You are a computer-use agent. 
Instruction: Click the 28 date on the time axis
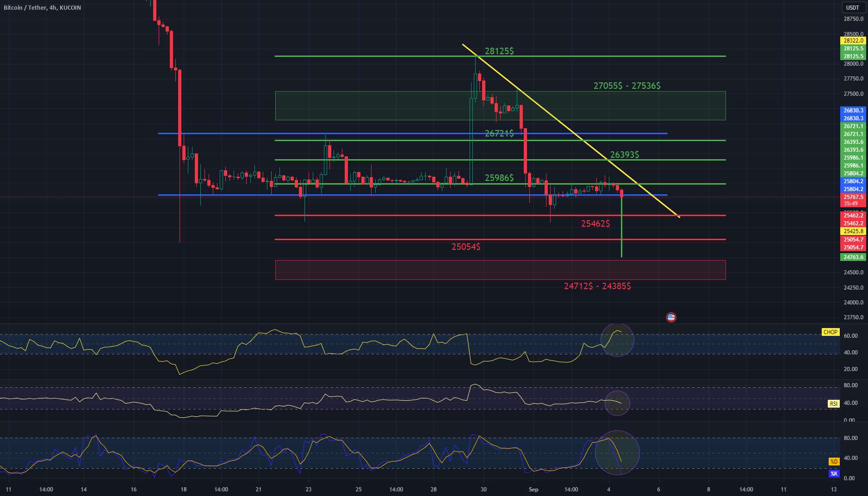tap(434, 489)
